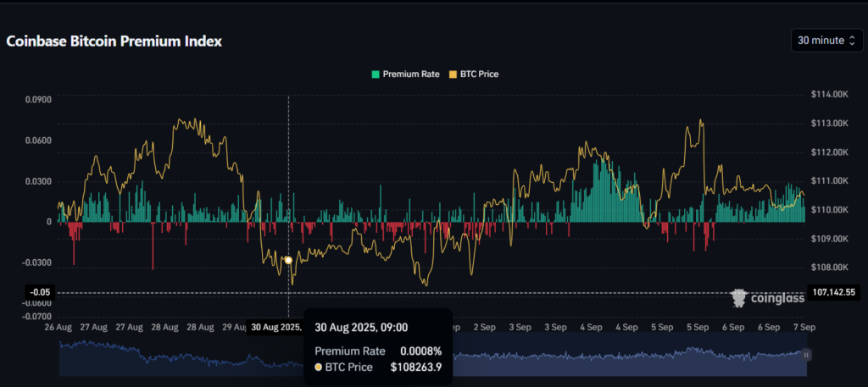Click the 7 Sep x-axis label
Viewport: 868px width, 387px height.
(x=804, y=327)
